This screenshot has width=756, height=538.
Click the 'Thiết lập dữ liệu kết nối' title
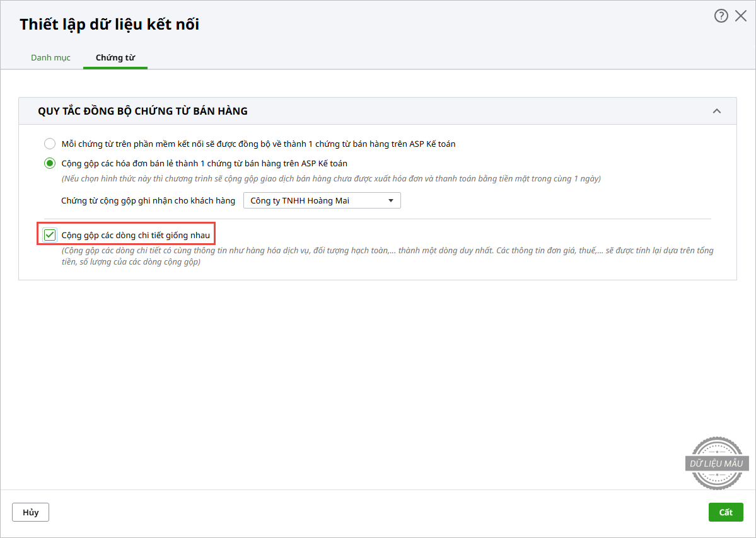point(110,24)
